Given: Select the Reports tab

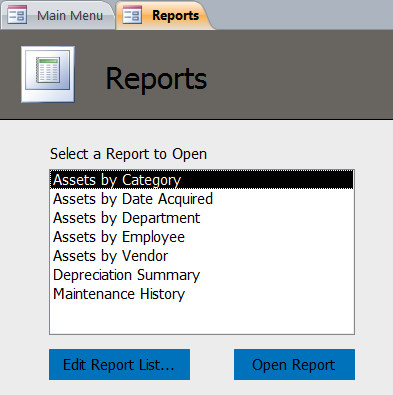Looking at the screenshot, I should [x=163, y=15].
